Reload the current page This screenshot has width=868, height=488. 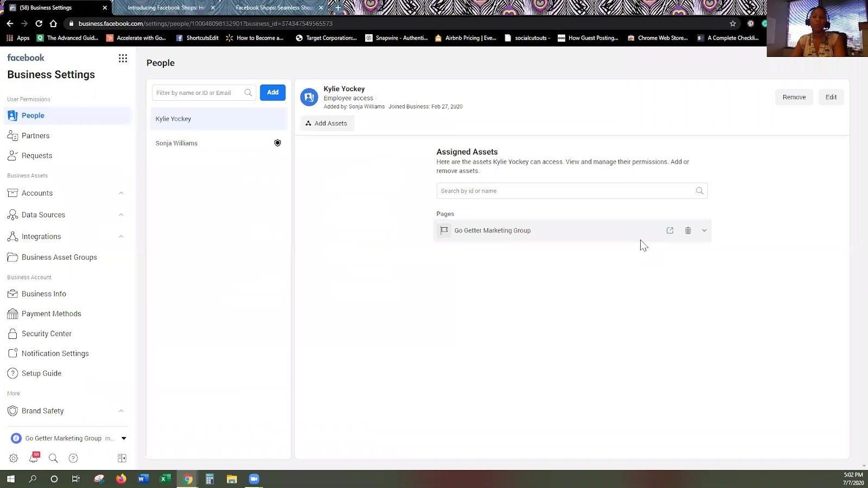[x=39, y=23]
